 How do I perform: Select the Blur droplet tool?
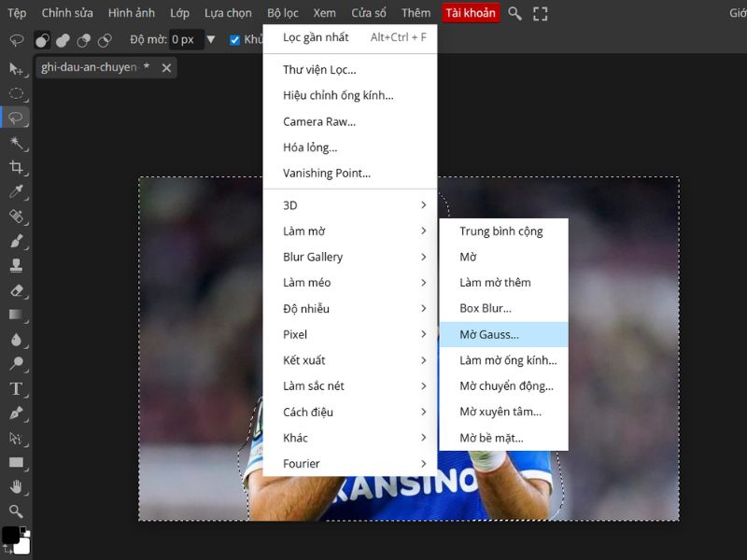[x=16, y=340]
